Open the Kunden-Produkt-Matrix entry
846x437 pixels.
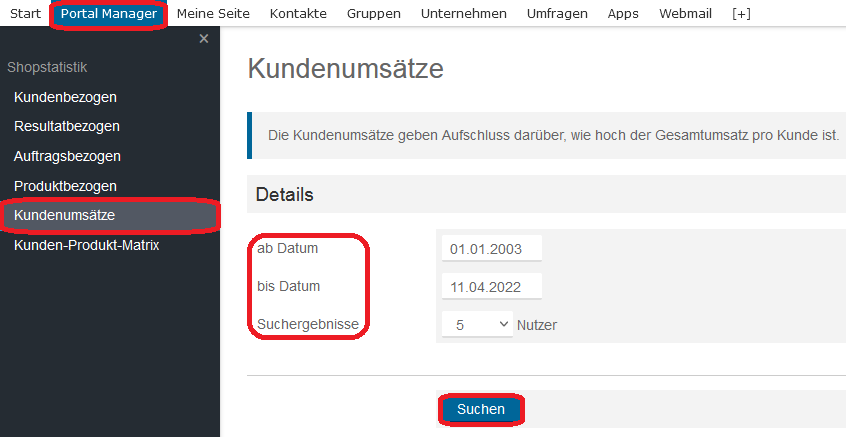click(86, 245)
